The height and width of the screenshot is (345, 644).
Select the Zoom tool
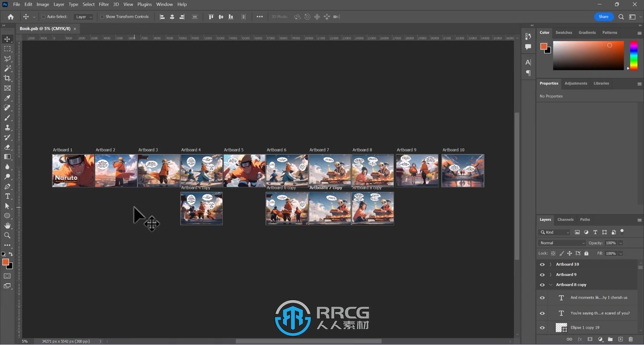coord(7,235)
